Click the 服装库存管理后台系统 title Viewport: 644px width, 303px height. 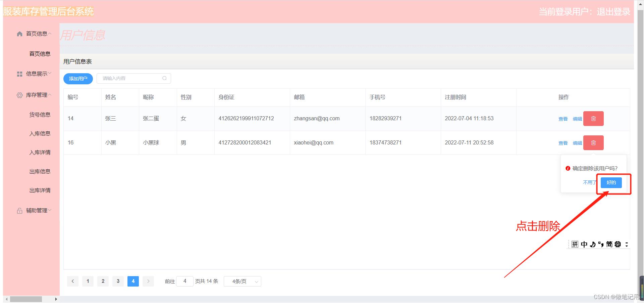click(x=48, y=12)
